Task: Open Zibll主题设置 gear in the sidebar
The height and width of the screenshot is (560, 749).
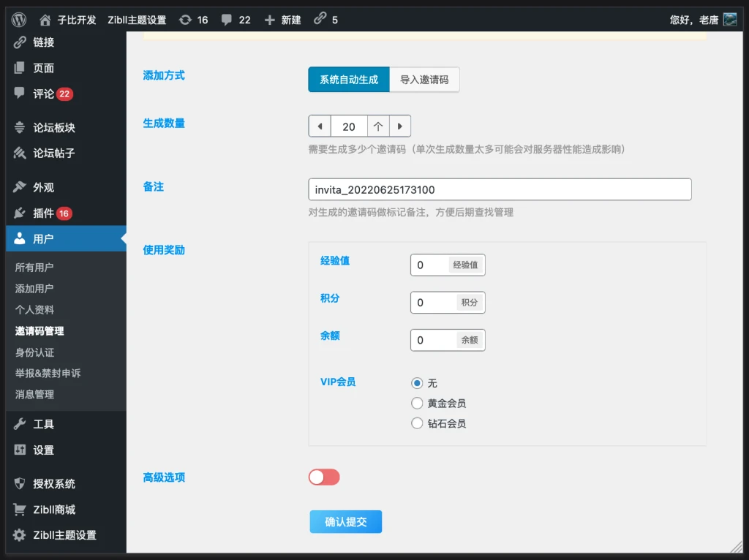Action: point(64,535)
